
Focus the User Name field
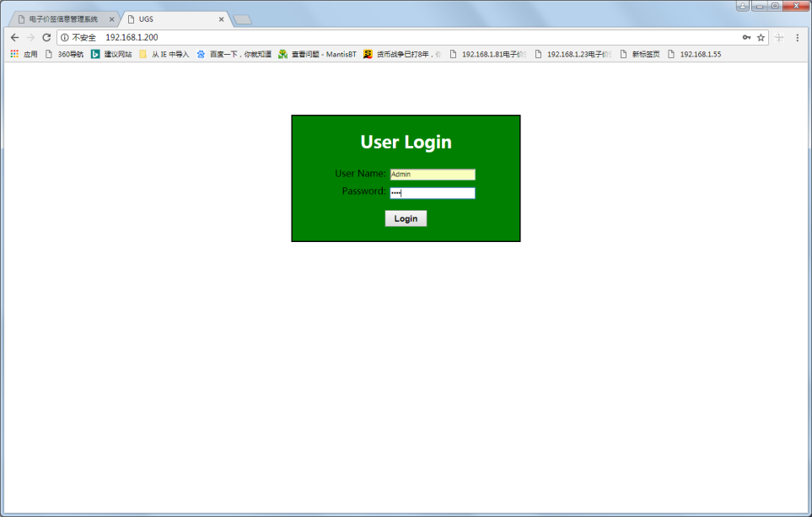(x=433, y=175)
